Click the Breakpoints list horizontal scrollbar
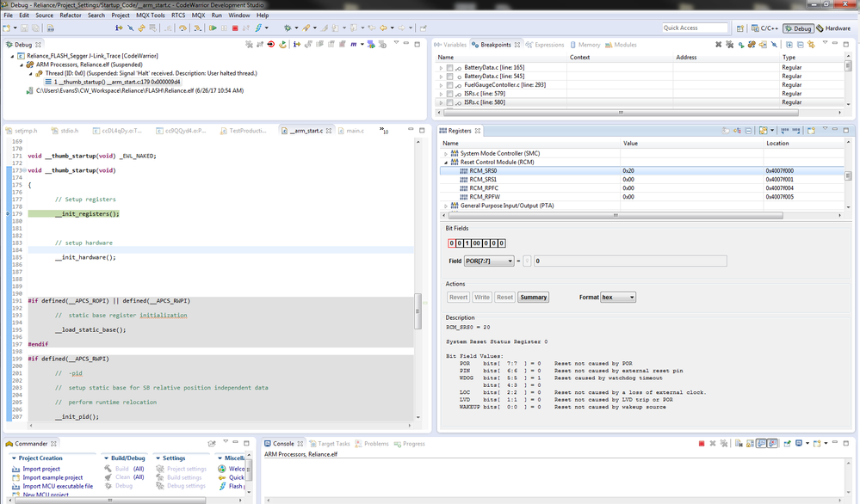Viewport: 860px width, 504px height. [621, 113]
